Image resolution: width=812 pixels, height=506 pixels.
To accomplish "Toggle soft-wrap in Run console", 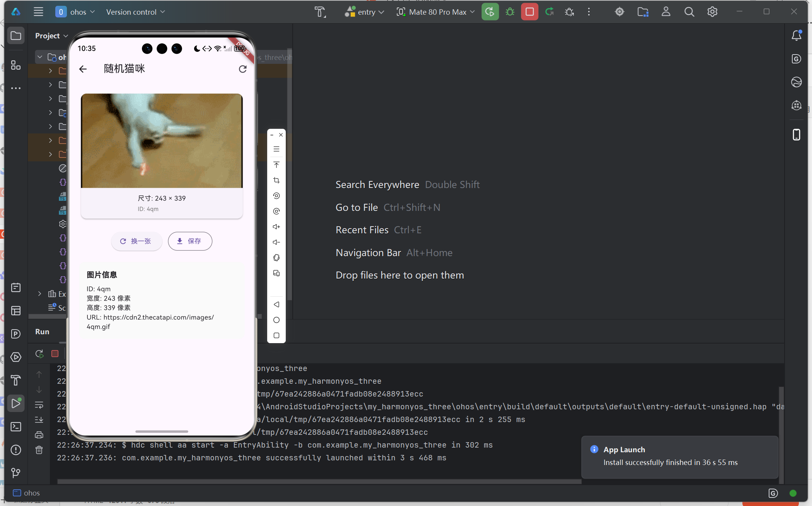I will (39, 405).
